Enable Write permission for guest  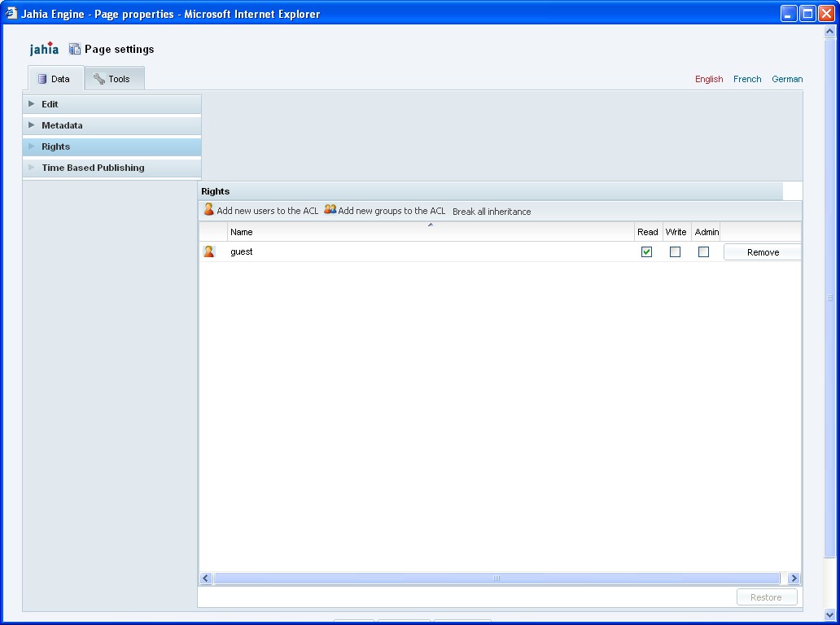(x=675, y=251)
